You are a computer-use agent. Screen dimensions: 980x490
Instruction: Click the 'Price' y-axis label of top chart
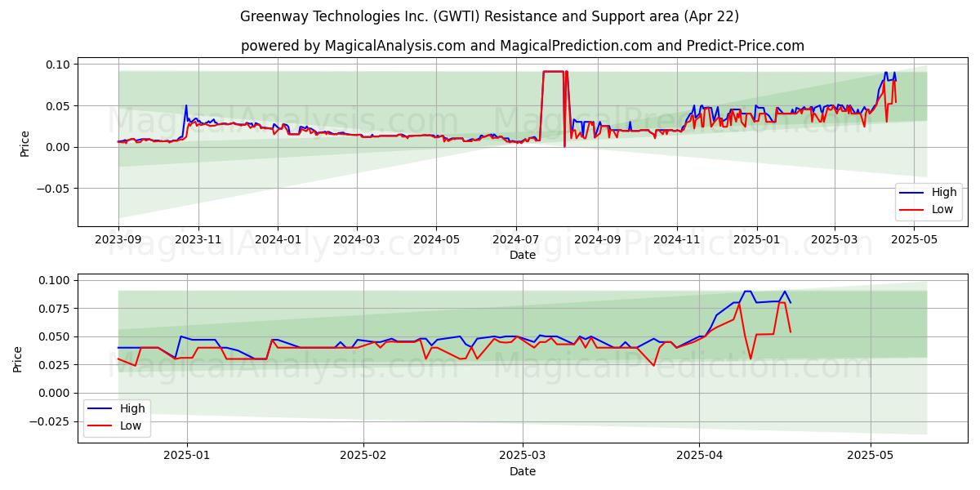click(x=25, y=143)
